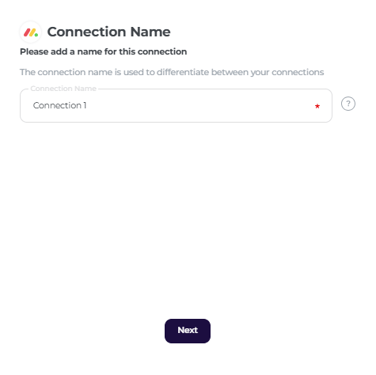
Task: Click the small floating 'Connection Name' label
Action: [x=63, y=89]
